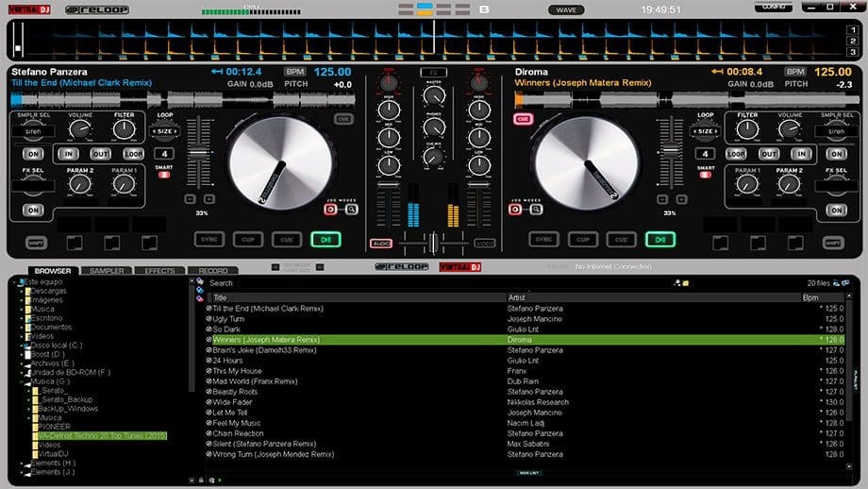The width and height of the screenshot is (868, 489).
Task: Select waveform view number 1
Action: pos(853,30)
